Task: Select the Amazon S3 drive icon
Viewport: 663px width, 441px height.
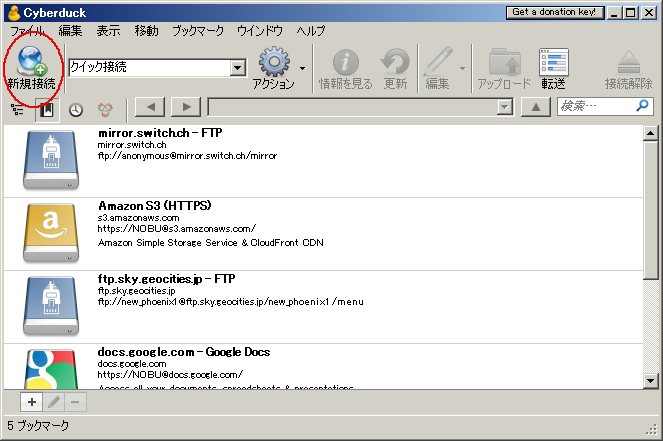Action: point(51,233)
